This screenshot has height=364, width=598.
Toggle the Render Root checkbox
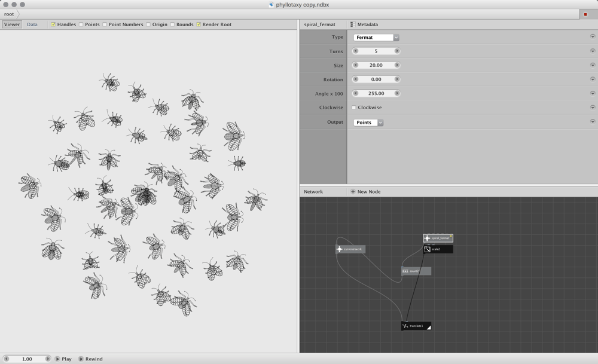(199, 25)
